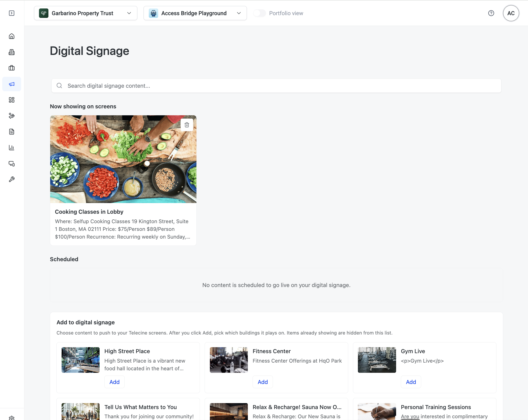Click the Tell Us What Matters thumbnail

[80, 412]
